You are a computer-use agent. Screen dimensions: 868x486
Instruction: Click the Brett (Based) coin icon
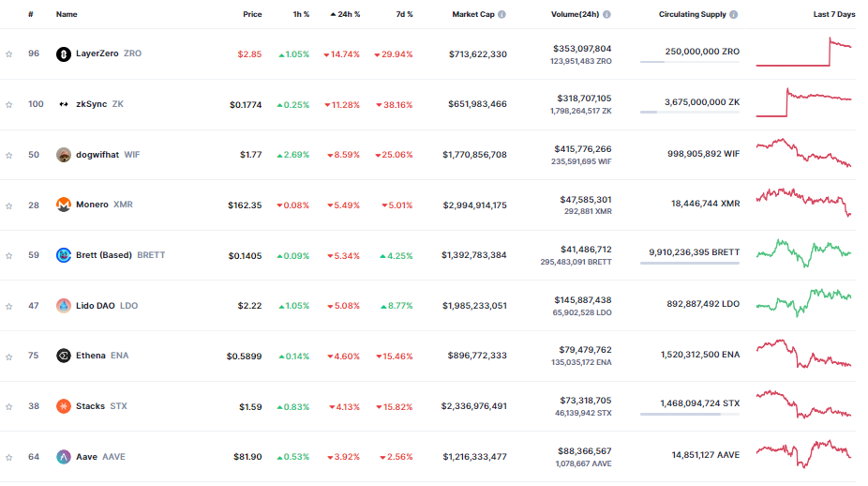coord(64,255)
